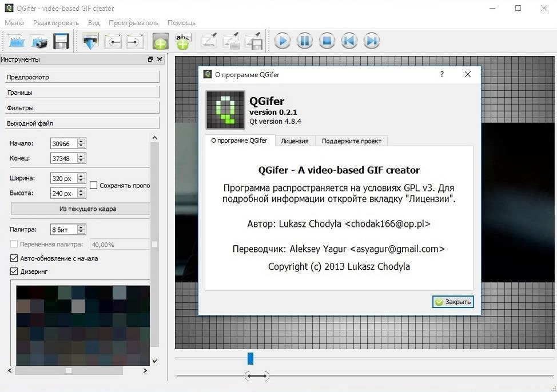Click the Закрыть button
This screenshot has width=557, height=392.
pyautogui.click(x=453, y=302)
